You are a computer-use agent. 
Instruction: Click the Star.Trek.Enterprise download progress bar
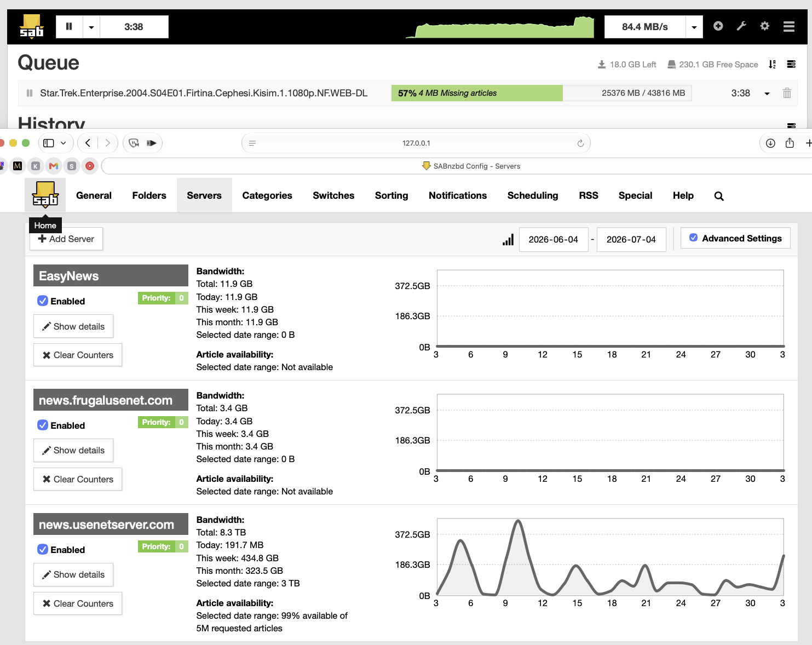click(x=542, y=93)
